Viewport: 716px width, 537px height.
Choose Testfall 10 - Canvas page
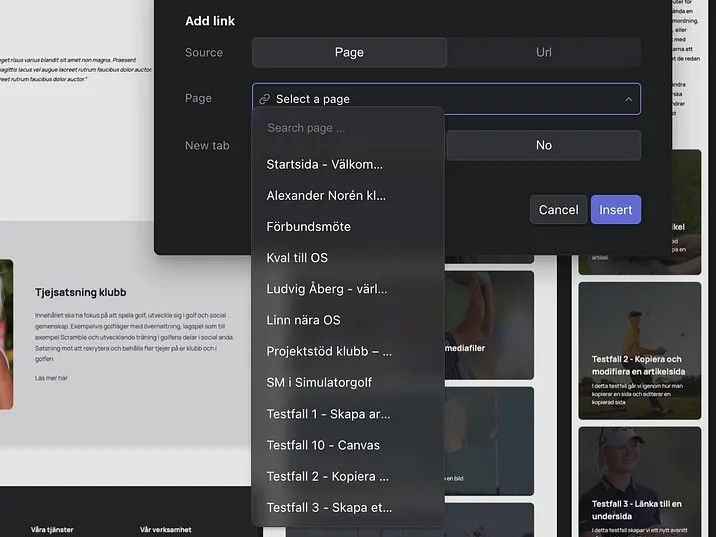coord(323,445)
